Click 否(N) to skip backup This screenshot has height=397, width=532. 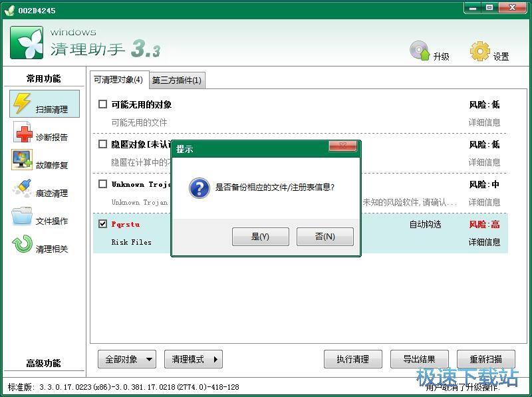325,237
